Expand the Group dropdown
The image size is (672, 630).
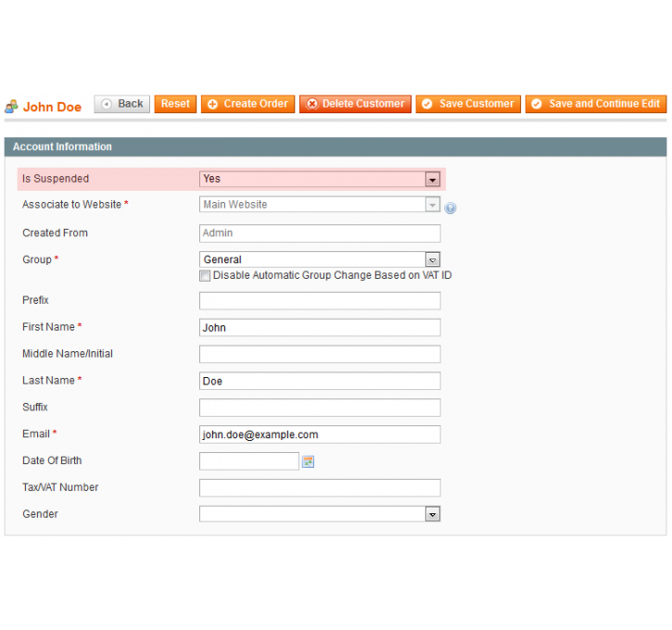(x=320, y=259)
